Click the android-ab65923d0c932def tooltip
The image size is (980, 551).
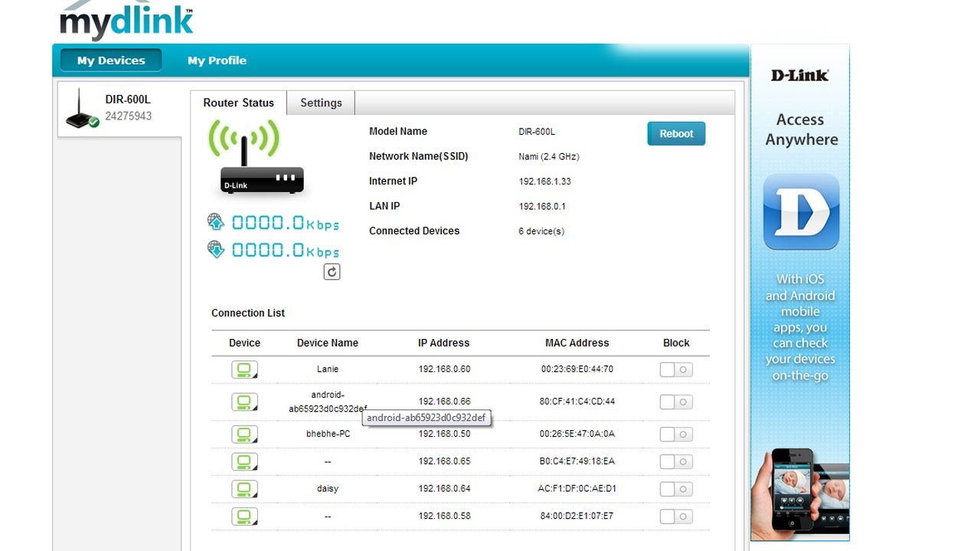click(426, 418)
